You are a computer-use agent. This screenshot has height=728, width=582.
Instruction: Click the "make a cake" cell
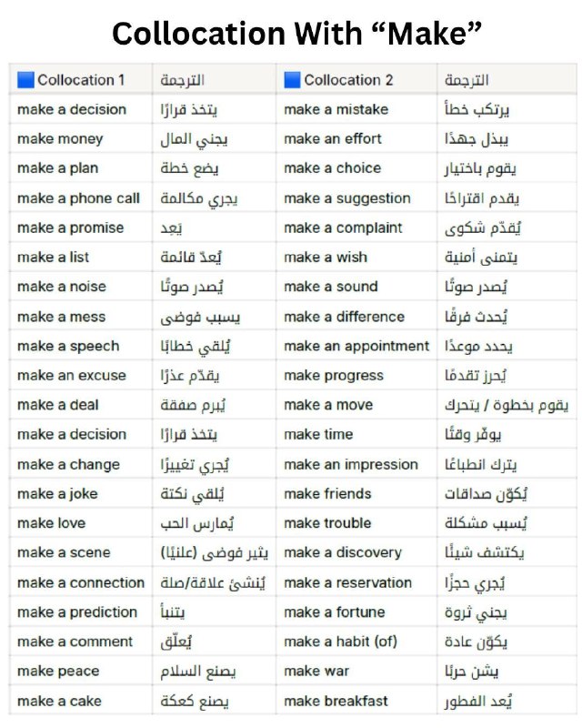point(81,701)
